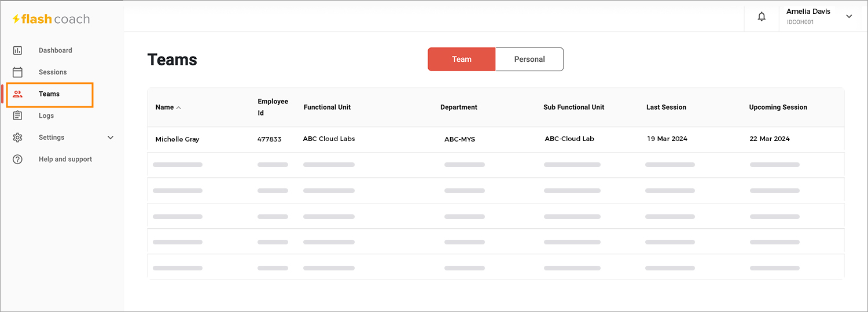Switch to the Personal tab
Image resolution: width=868 pixels, height=312 pixels.
529,59
